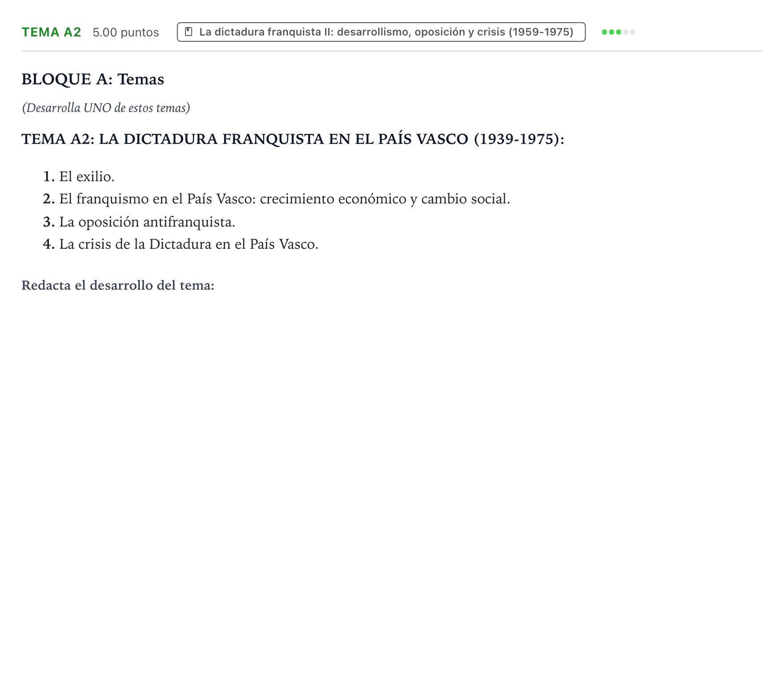Select item 'La oposición antifranquista.'
Image resolution: width=784 pixels, height=694 pixels.
[148, 222]
